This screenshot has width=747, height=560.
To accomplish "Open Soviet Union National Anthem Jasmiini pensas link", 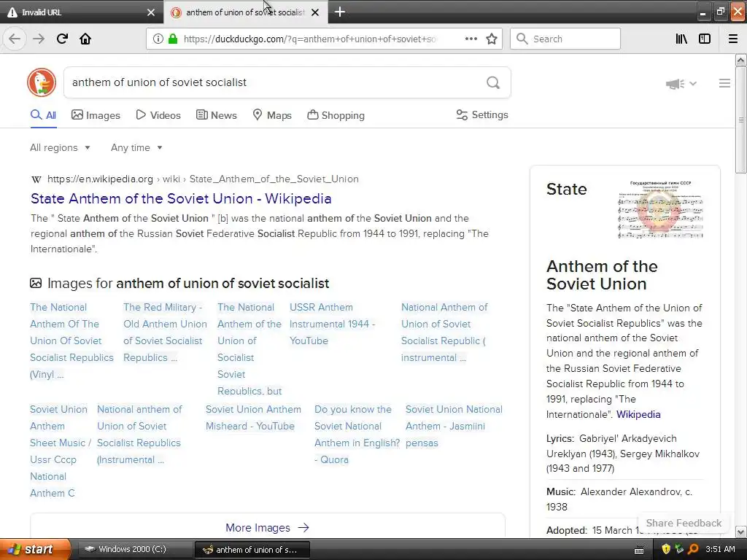I will pos(454,426).
